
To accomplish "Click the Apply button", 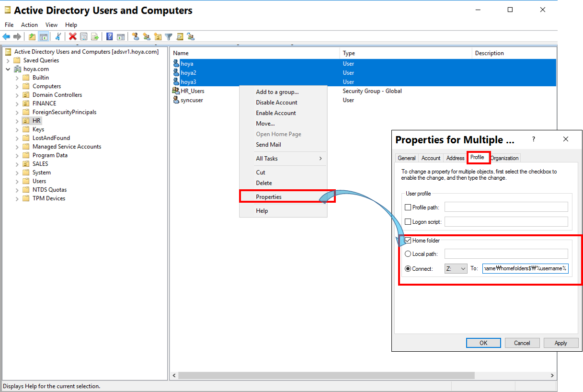I will tap(561, 343).
